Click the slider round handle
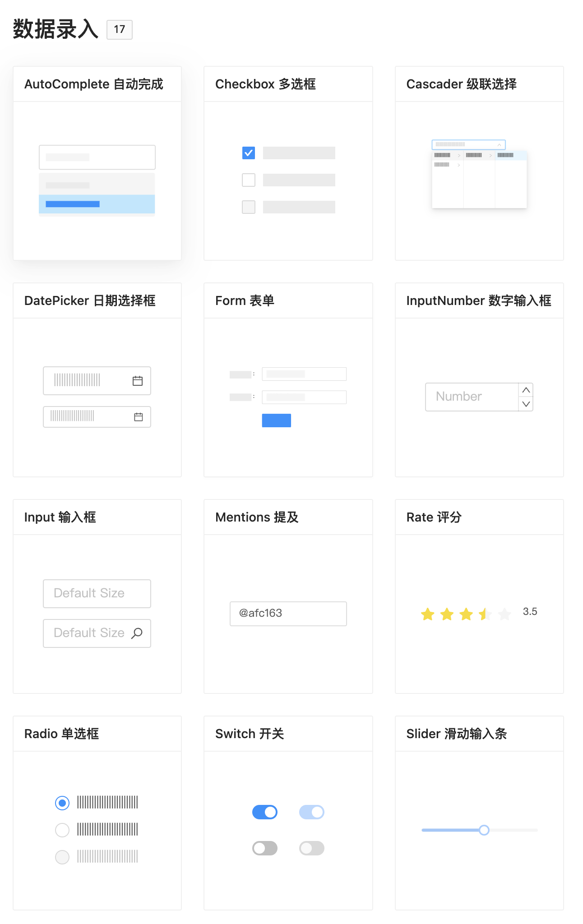Viewport: 583px width, 924px height. point(484,830)
